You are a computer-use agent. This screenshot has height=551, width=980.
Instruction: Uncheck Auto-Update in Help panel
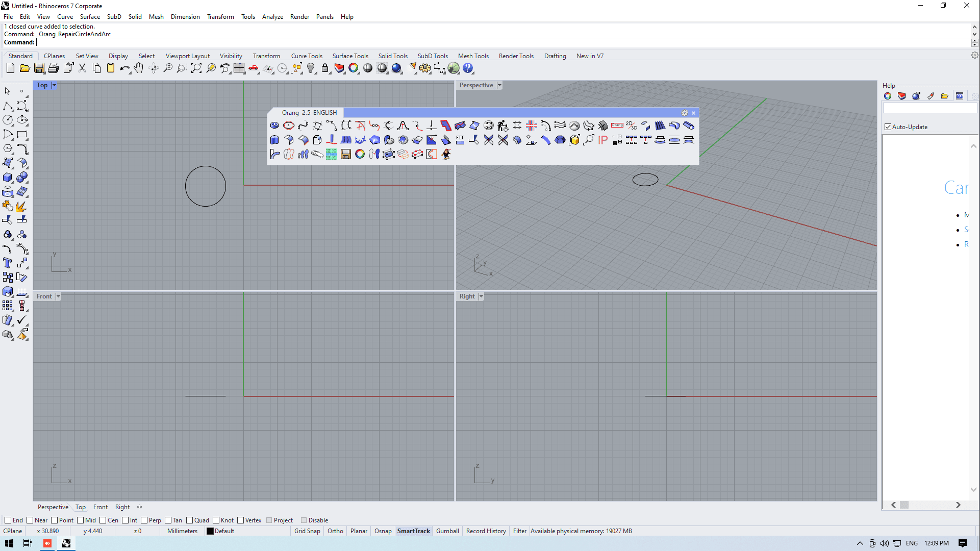pyautogui.click(x=888, y=127)
